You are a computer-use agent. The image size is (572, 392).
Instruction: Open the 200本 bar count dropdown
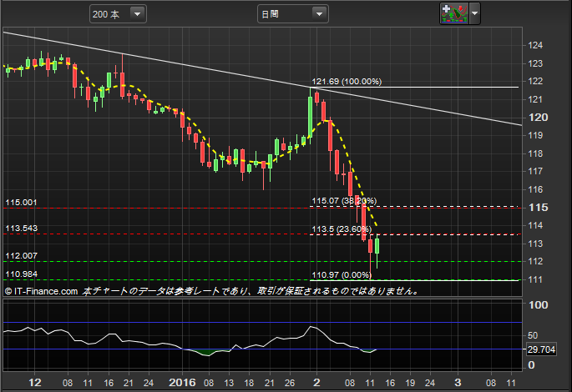118,14
